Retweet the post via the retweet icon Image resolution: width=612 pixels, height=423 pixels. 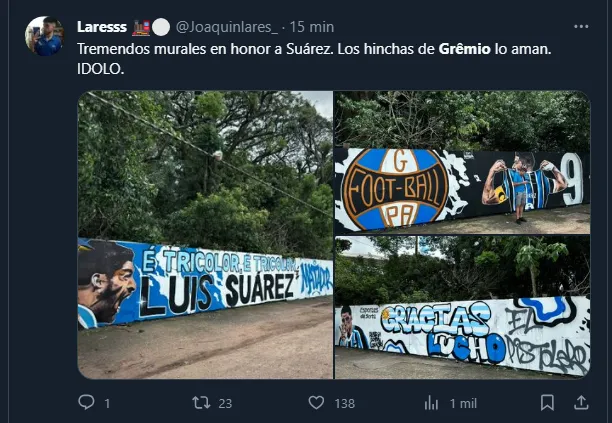pos(201,402)
